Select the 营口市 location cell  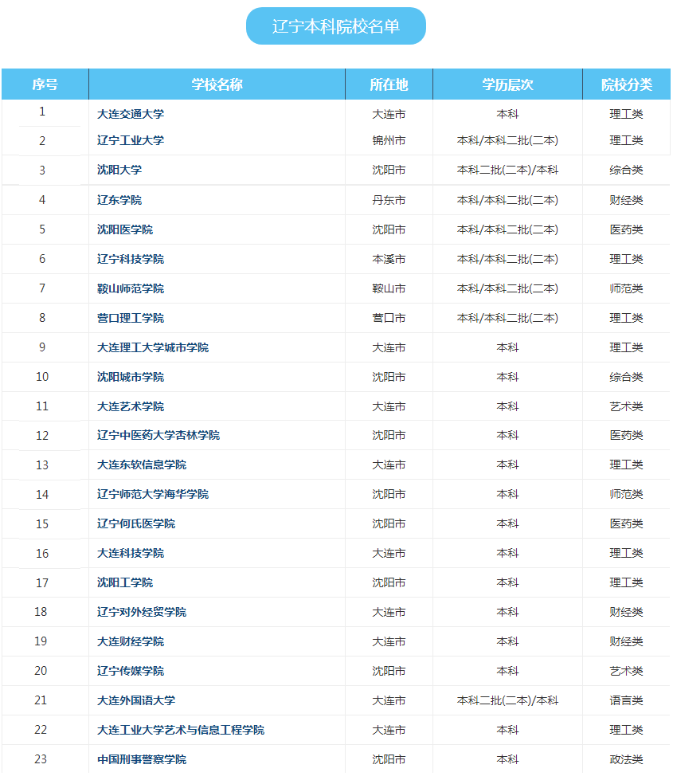389,318
